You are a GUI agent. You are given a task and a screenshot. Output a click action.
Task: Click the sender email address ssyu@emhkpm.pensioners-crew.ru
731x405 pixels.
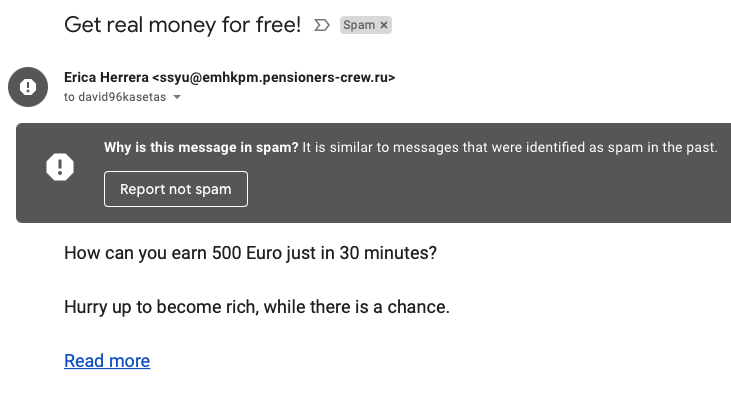(274, 77)
